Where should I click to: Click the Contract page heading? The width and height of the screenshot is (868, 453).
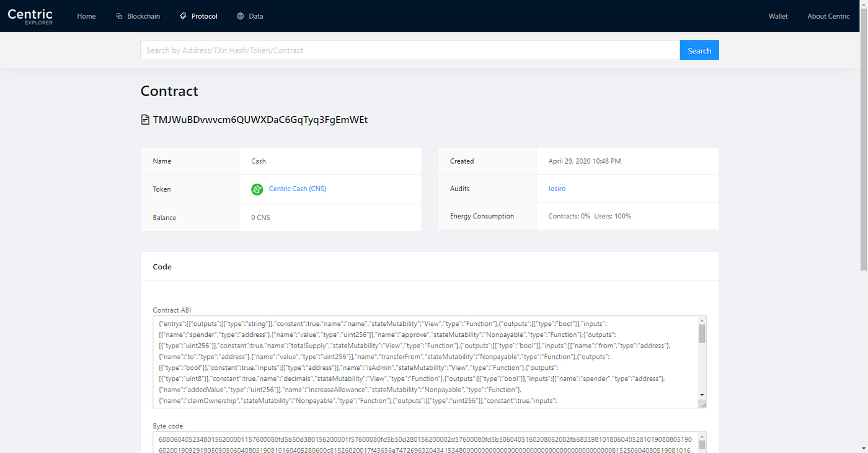[x=169, y=91]
